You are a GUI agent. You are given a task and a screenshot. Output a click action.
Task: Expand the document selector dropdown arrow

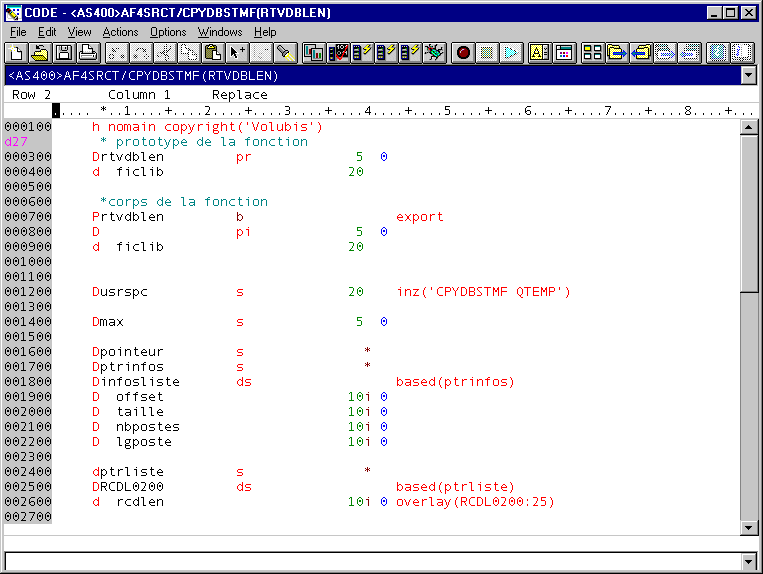coord(747,75)
